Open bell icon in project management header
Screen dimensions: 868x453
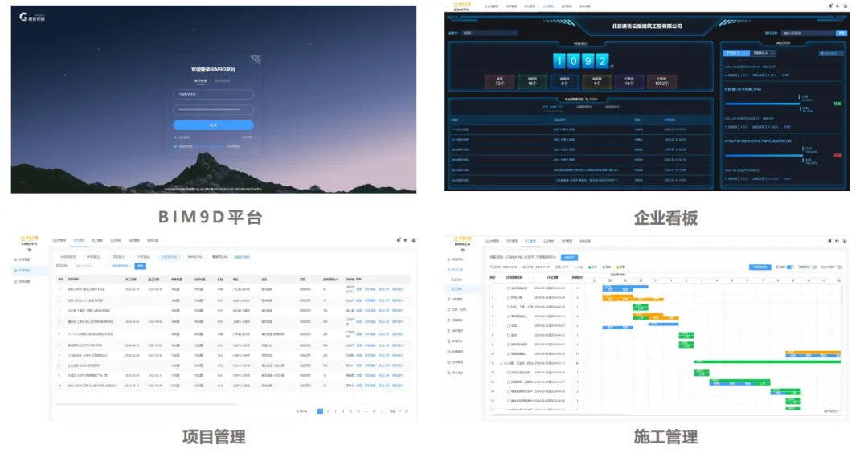tap(399, 240)
